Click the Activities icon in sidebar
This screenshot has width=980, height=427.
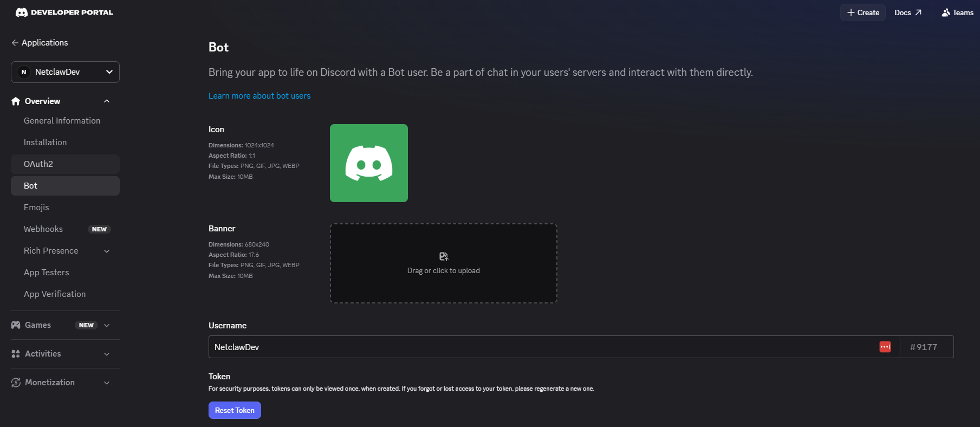(16, 354)
